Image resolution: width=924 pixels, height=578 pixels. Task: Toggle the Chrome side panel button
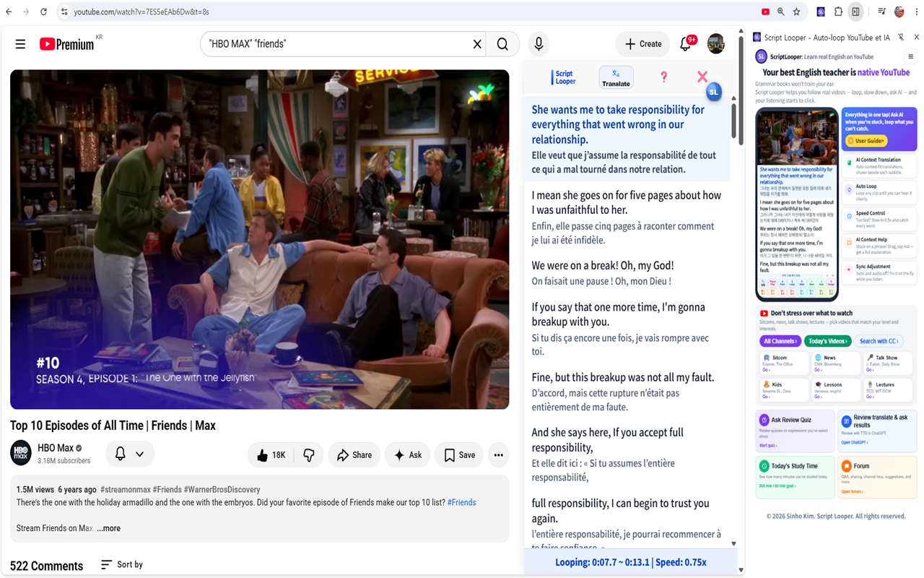pyautogui.click(x=855, y=12)
